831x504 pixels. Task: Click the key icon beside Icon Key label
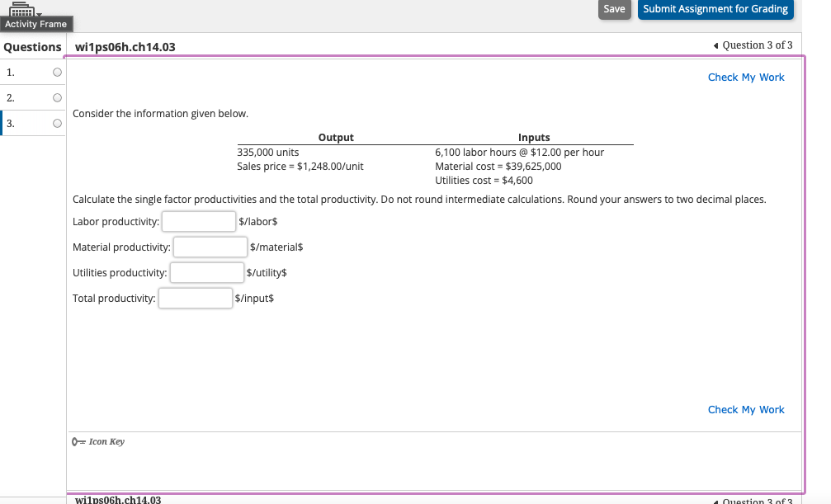click(x=77, y=441)
